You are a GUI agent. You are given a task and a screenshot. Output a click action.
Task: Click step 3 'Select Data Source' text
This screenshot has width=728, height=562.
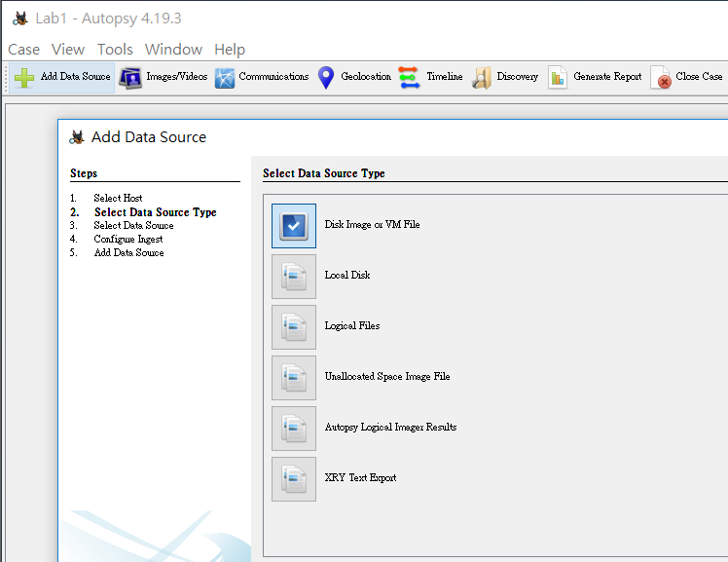133,225
